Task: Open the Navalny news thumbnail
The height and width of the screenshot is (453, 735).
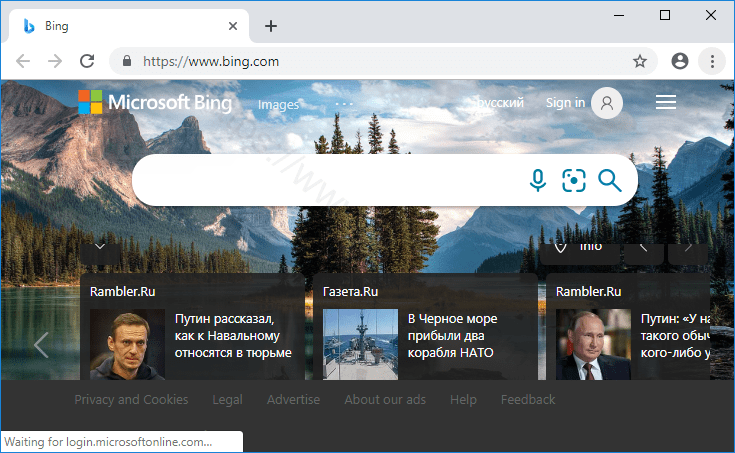Action: point(128,344)
